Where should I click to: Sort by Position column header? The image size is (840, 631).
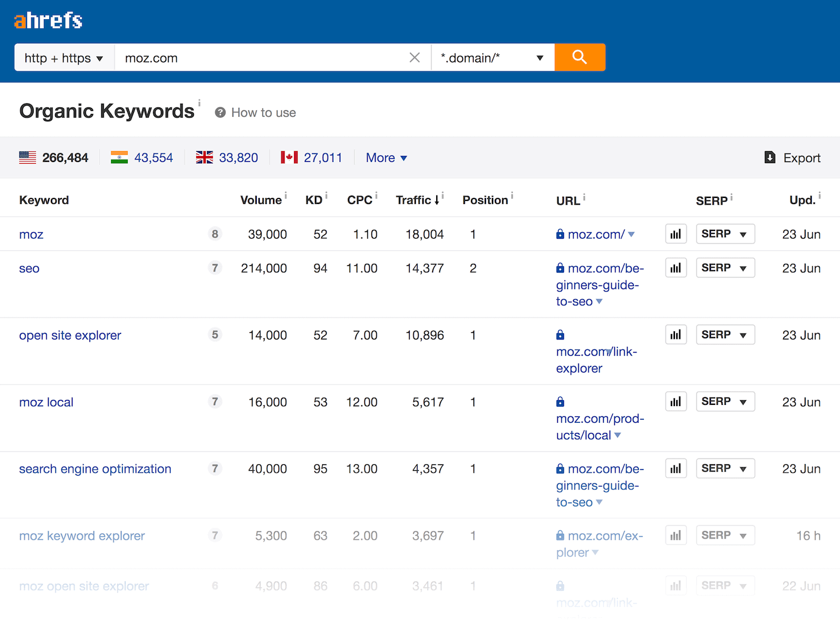point(485,200)
